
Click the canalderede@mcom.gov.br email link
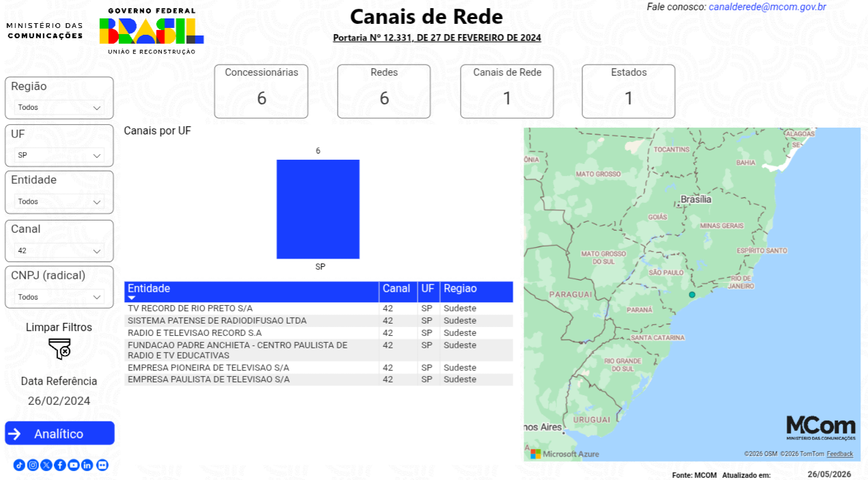(767, 7)
